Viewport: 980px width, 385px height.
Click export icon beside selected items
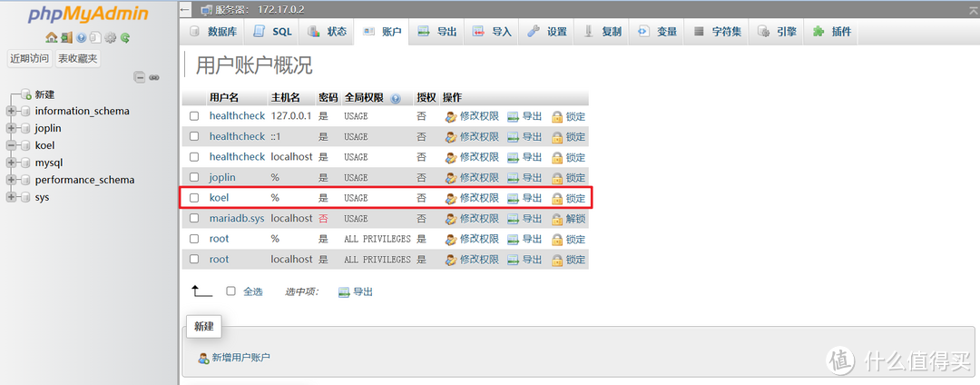click(x=344, y=291)
